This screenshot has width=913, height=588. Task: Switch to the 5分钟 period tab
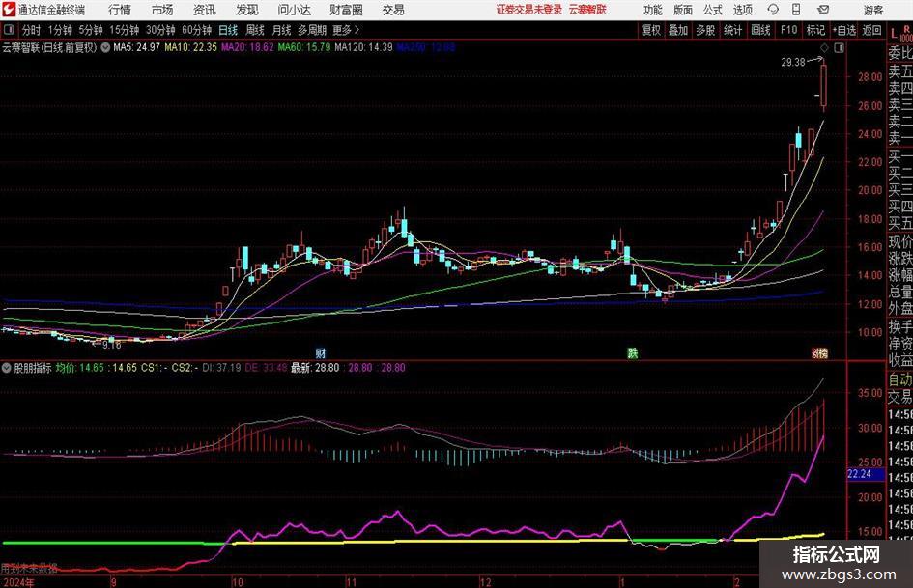tap(91, 30)
